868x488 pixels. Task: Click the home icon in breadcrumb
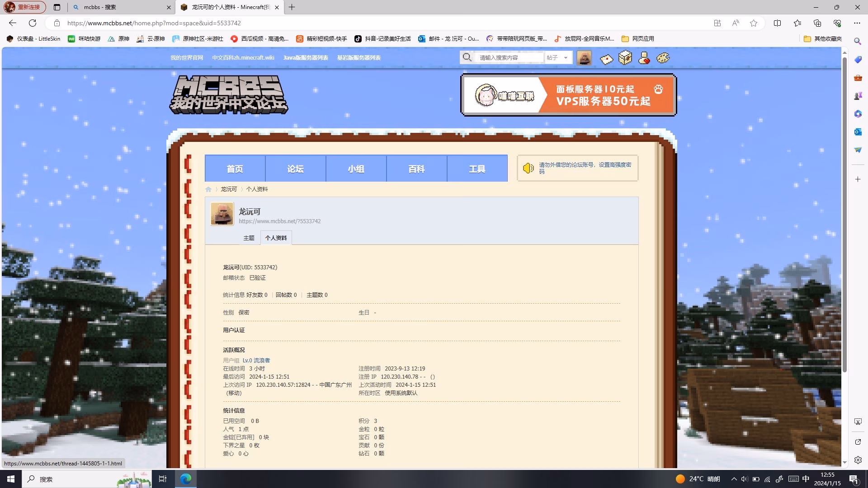click(208, 189)
